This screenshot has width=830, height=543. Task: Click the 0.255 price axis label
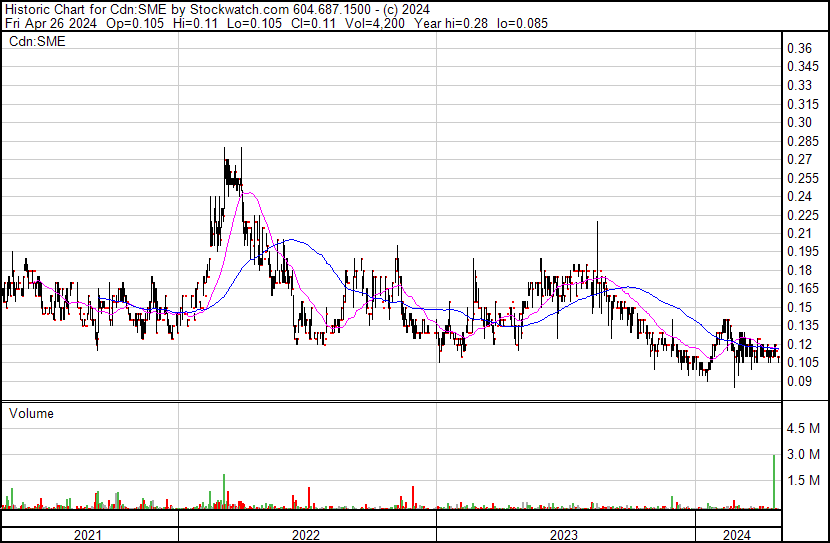tap(803, 178)
